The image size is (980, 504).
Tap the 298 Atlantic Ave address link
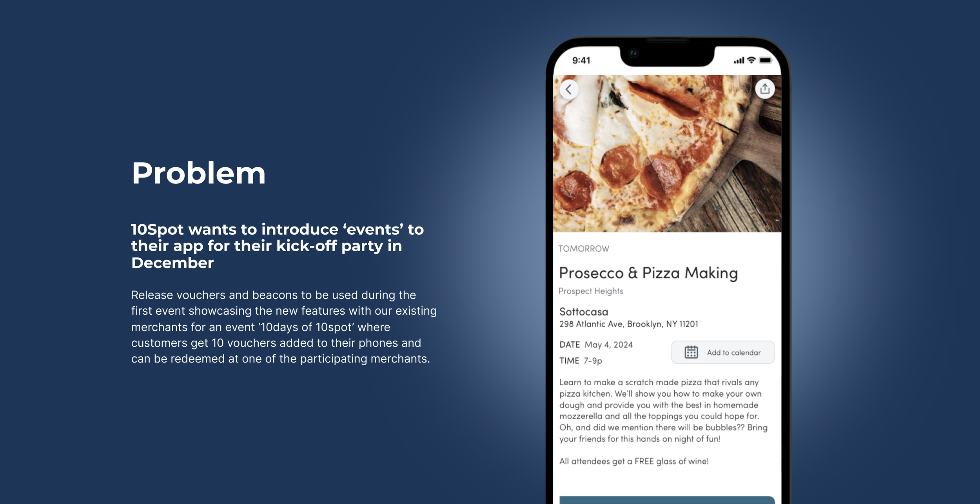tap(628, 324)
